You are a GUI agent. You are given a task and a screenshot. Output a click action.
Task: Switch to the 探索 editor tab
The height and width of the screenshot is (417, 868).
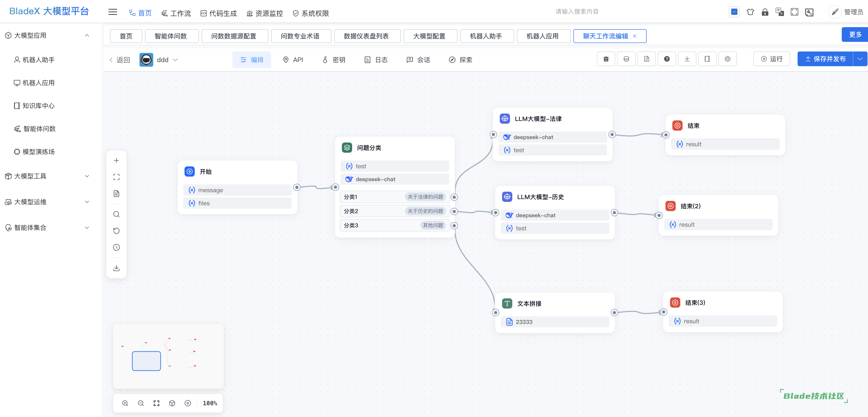point(460,60)
